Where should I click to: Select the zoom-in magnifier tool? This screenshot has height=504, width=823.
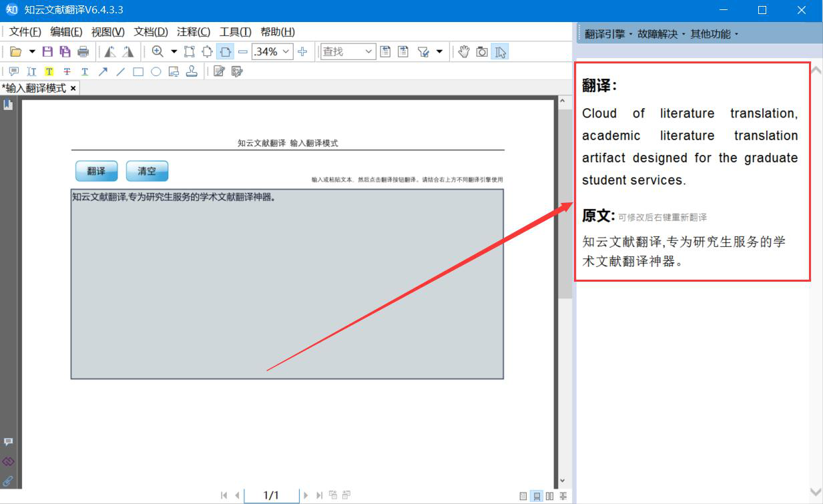[158, 52]
